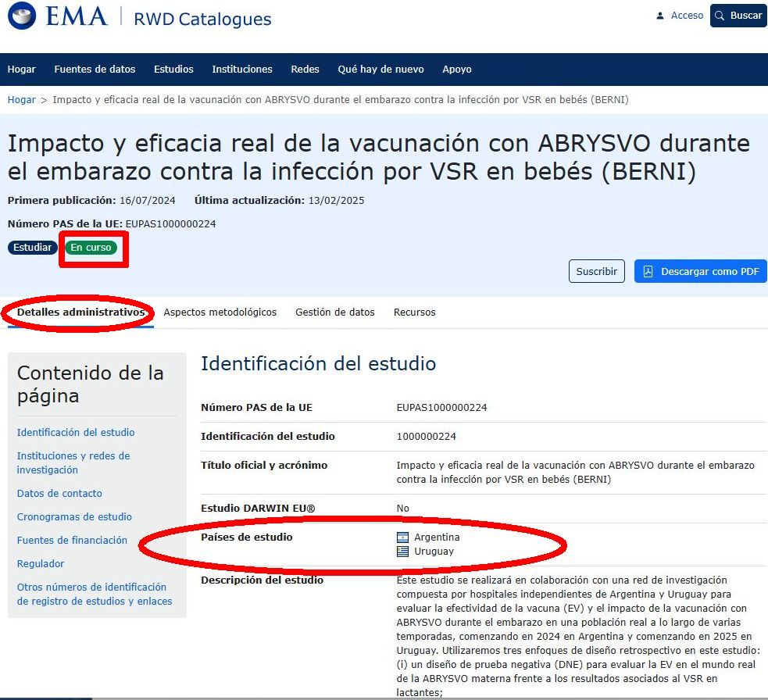Click the Uruguay flag icon
Screen dimensions: 768x700
tap(402, 552)
